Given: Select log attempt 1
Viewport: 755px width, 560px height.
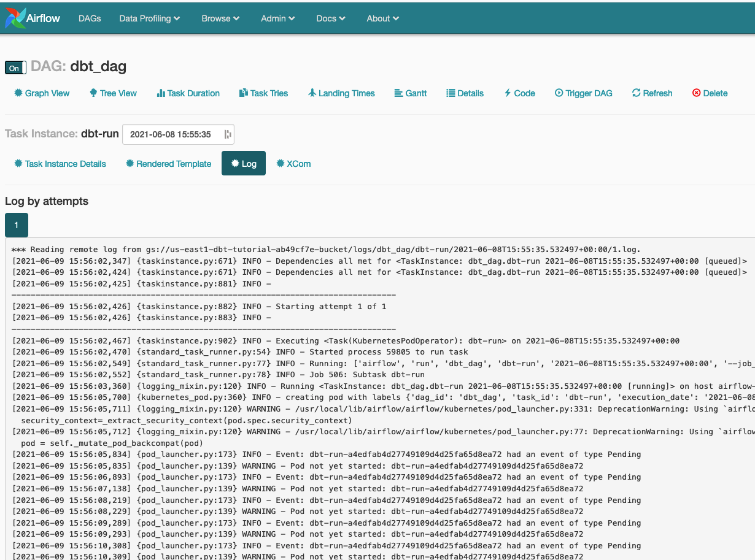Looking at the screenshot, I should click(x=16, y=224).
